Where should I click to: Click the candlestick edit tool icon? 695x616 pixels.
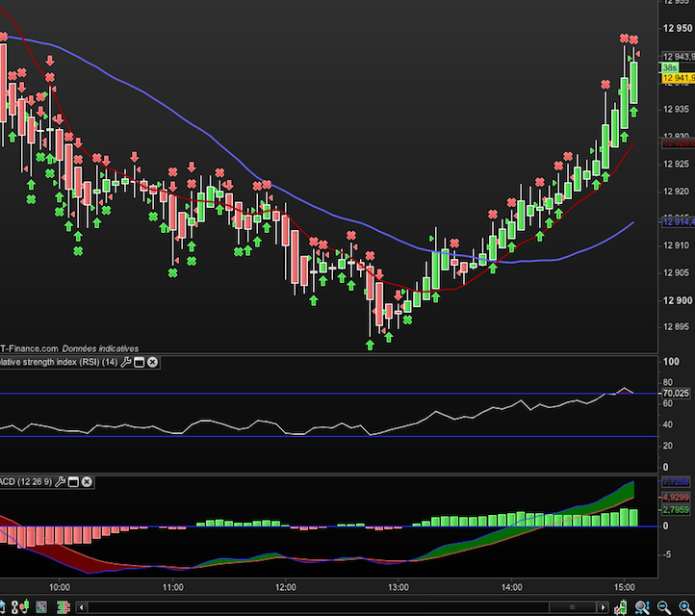pos(620,607)
